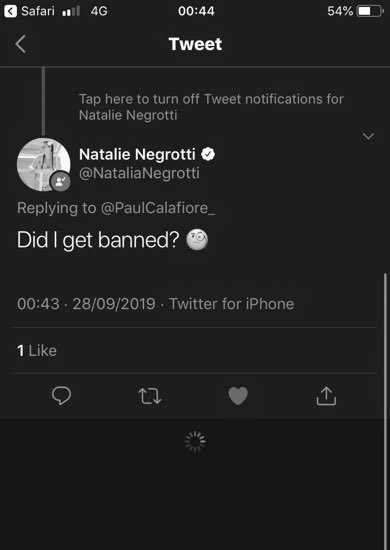Open the share upload icon
390x550 pixels.
tap(326, 396)
